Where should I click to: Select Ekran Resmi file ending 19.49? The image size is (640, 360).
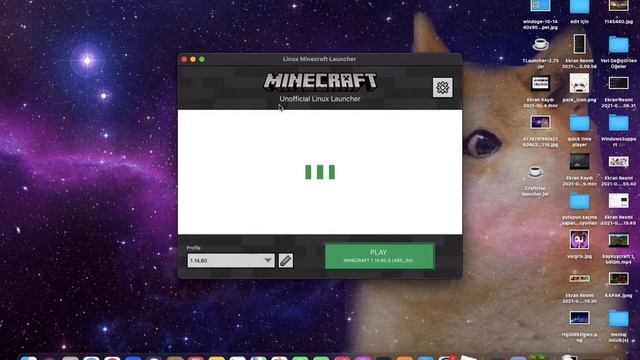pos(618,201)
